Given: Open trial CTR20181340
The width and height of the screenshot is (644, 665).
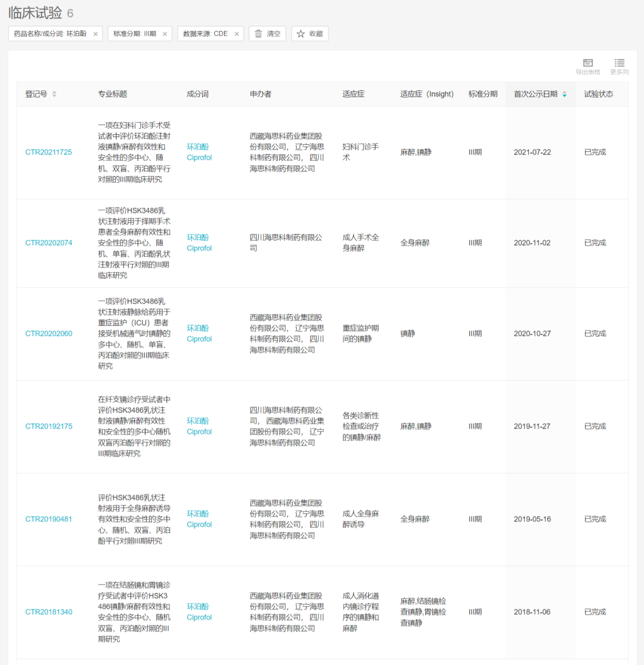Looking at the screenshot, I should (x=48, y=612).
